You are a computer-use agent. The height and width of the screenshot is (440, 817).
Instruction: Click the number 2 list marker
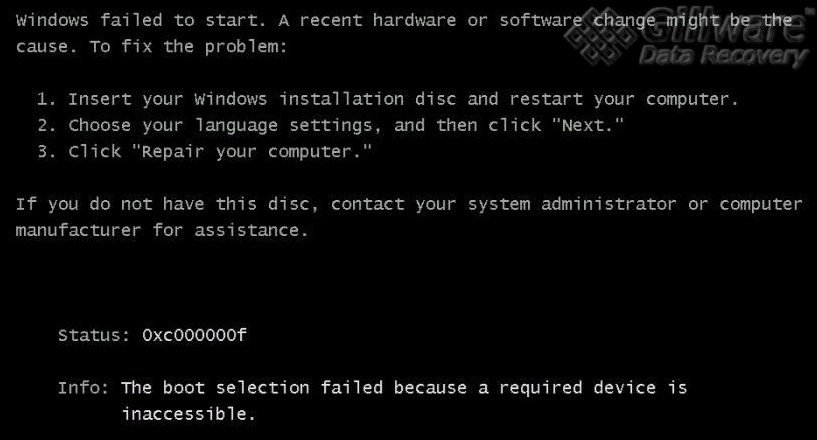[x=43, y=125]
